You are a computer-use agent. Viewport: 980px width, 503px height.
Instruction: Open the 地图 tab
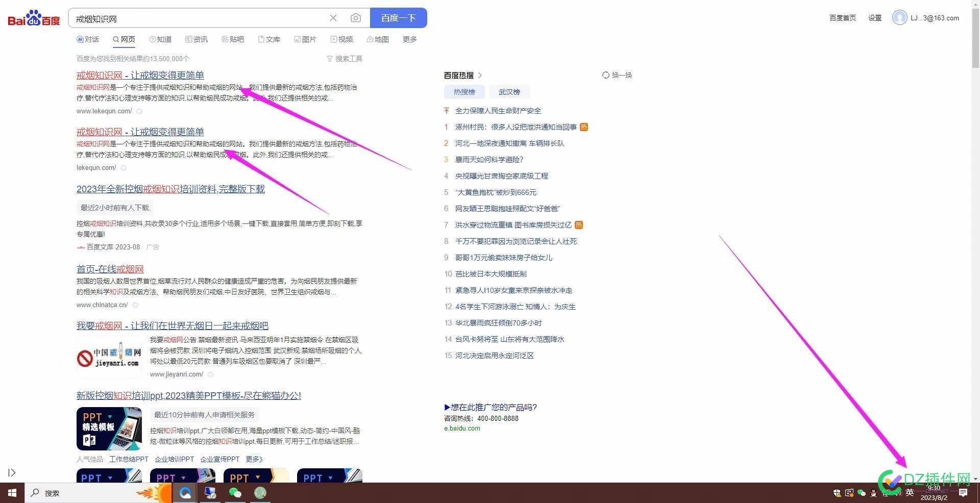pos(378,39)
